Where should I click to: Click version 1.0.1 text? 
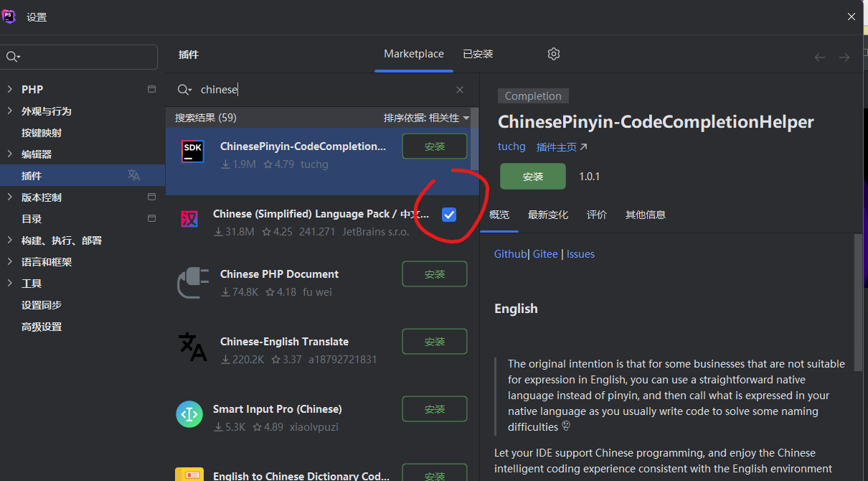tap(590, 177)
